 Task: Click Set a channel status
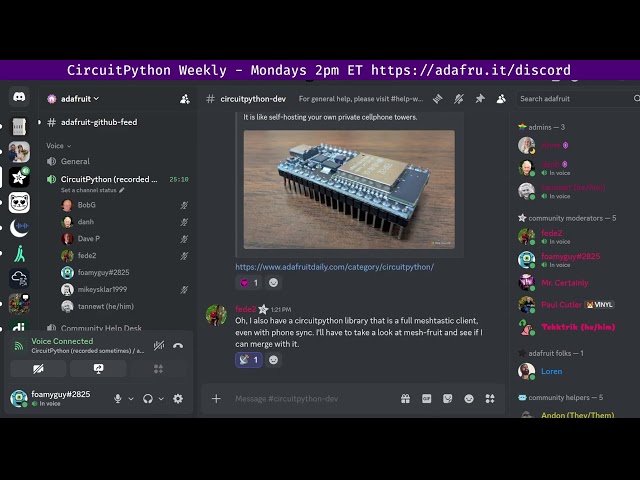coord(92,190)
